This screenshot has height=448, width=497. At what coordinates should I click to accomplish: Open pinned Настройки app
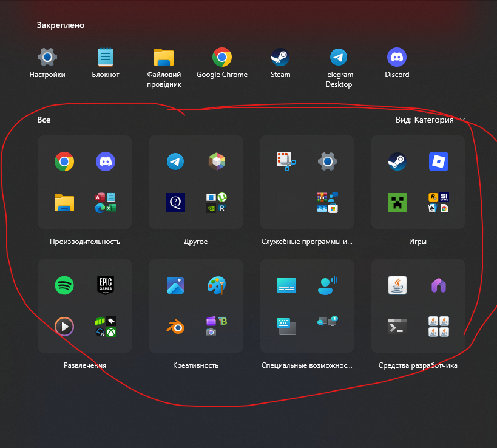[x=47, y=63]
